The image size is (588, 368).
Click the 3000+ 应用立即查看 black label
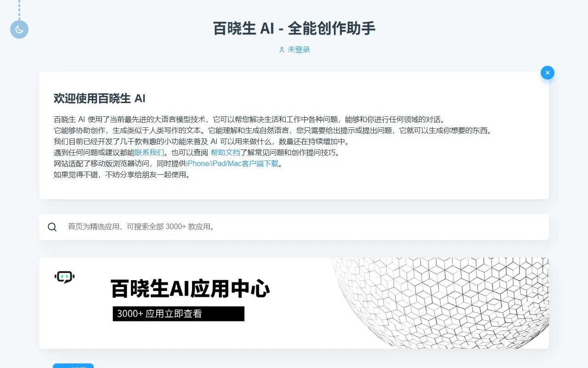[178, 314]
